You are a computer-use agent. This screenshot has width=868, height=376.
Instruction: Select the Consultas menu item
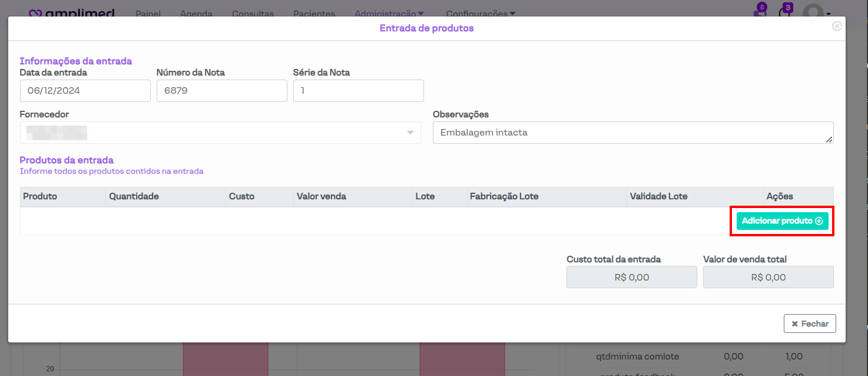pyautogui.click(x=253, y=14)
